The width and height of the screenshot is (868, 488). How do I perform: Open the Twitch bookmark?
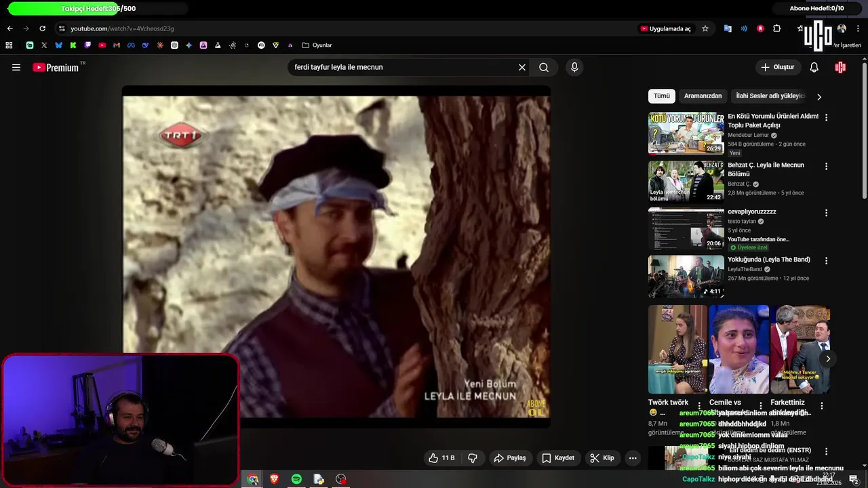(x=87, y=45)
